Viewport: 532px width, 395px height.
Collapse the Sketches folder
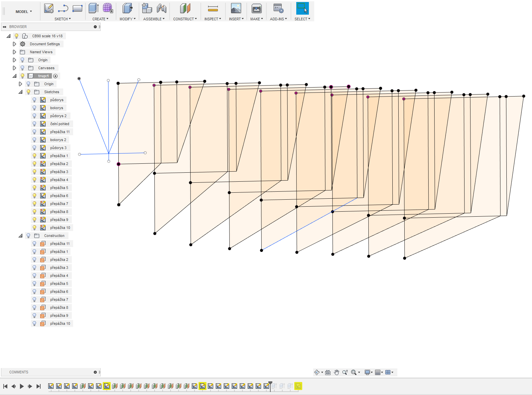[x=20, y=92]
